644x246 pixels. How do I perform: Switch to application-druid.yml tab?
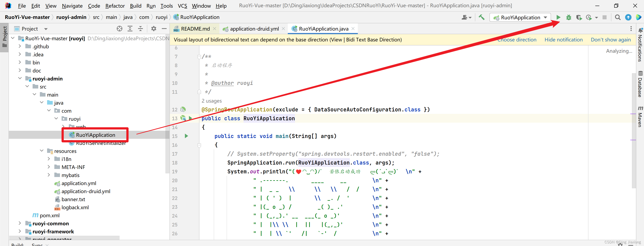[x=254, y=29]
